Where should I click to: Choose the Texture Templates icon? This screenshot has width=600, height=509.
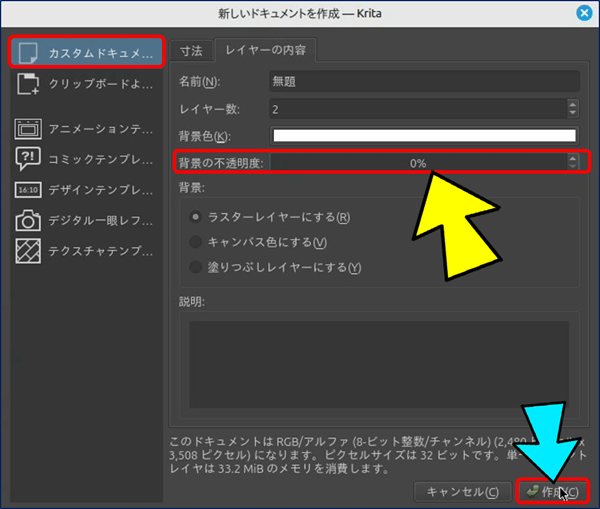[28, 252]
